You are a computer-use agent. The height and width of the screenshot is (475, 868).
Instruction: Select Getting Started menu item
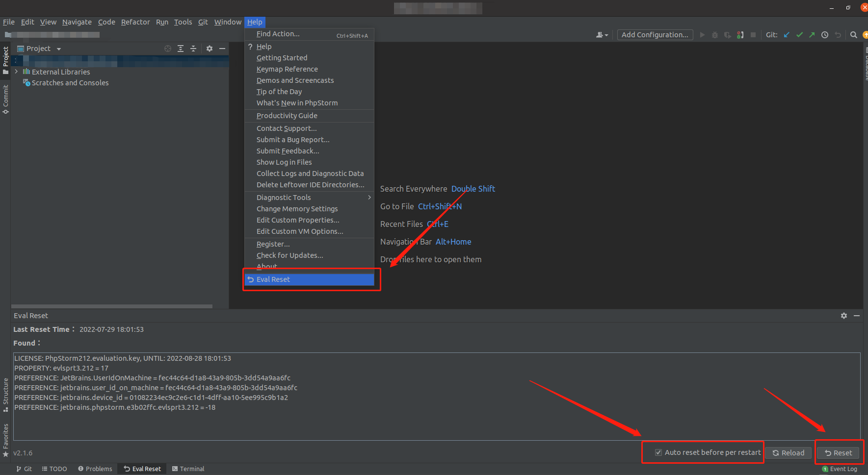pyautogui.click(x=309, y=58)
